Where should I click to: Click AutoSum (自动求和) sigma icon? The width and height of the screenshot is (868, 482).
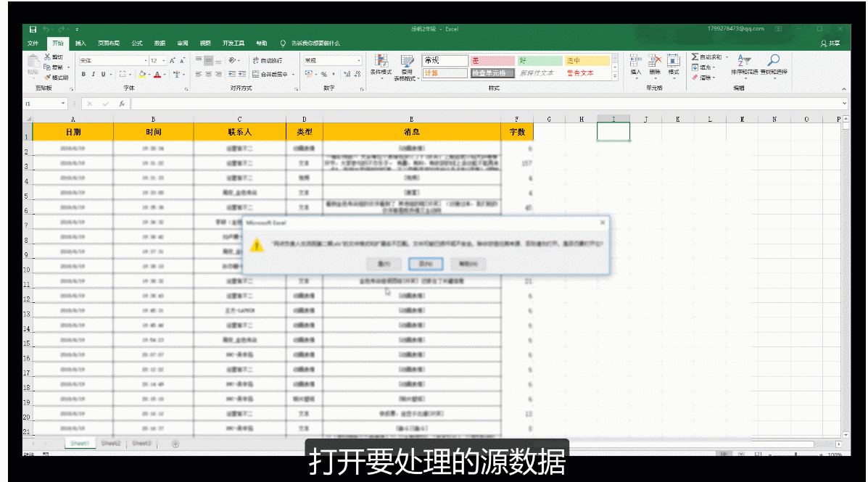tap(695, 57)
